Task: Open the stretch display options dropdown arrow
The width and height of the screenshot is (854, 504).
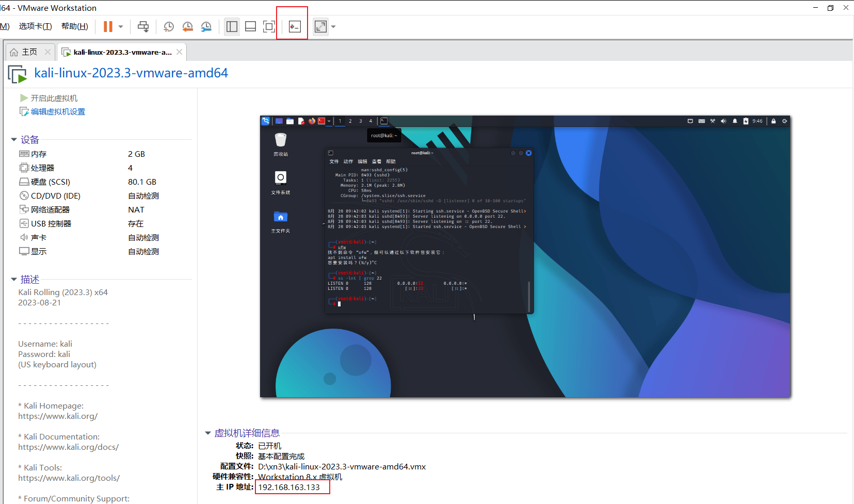Action: pos(333,27)
